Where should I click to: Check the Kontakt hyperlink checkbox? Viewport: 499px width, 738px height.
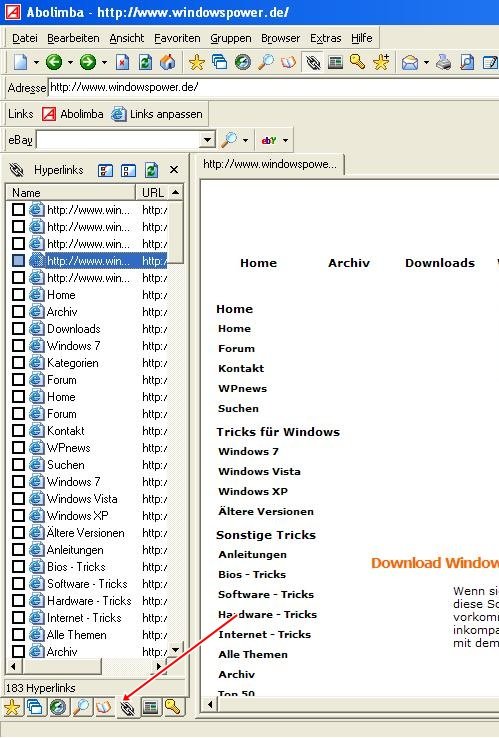tap(18, 431)
